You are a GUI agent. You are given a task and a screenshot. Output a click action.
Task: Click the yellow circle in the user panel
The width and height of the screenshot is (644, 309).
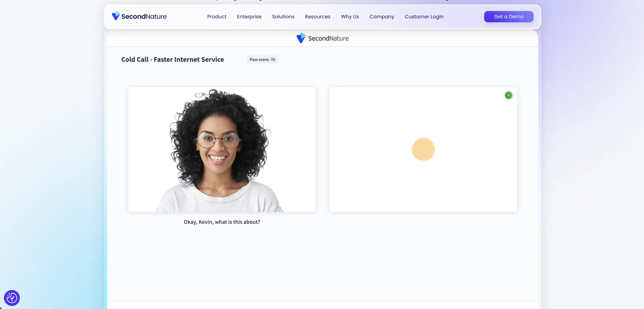(x=423, y=149)
